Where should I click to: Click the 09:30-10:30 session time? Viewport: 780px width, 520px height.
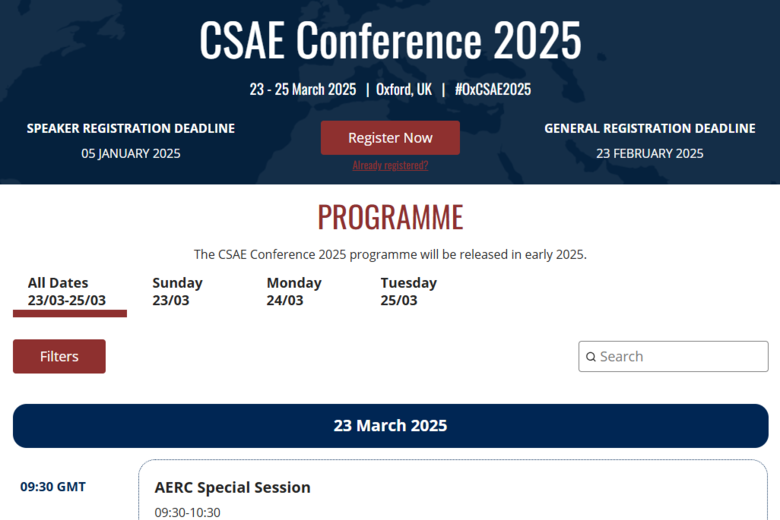(x=187, y=513)
